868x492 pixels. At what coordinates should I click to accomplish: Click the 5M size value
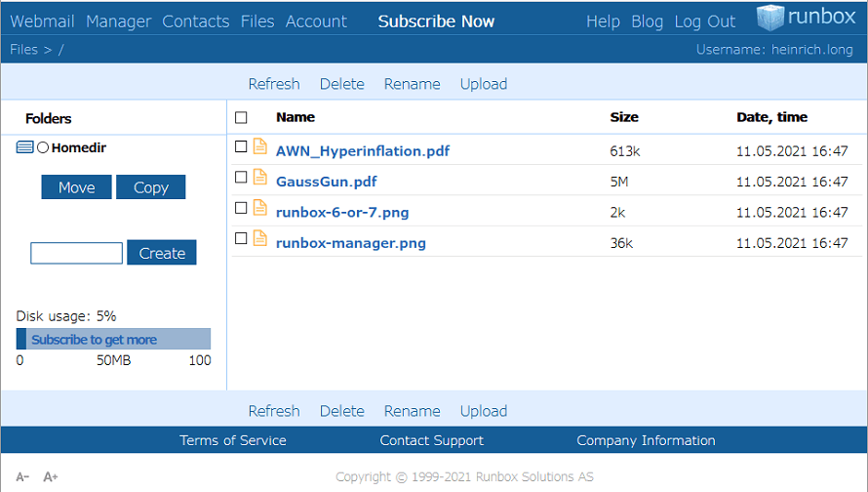[619, 182]
